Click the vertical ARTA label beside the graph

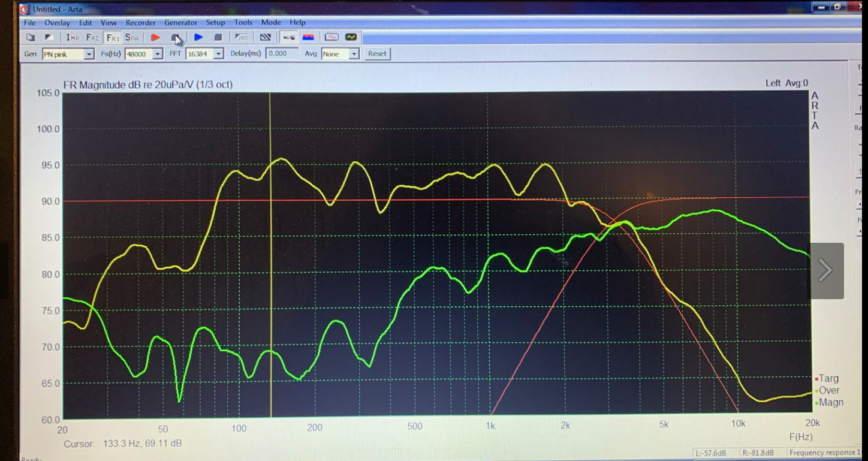pyautogui.click(x=815, y=111)
